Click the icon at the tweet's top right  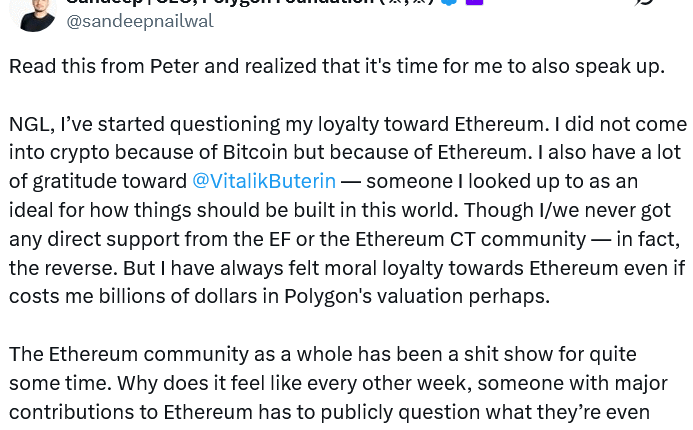(645, 3)
